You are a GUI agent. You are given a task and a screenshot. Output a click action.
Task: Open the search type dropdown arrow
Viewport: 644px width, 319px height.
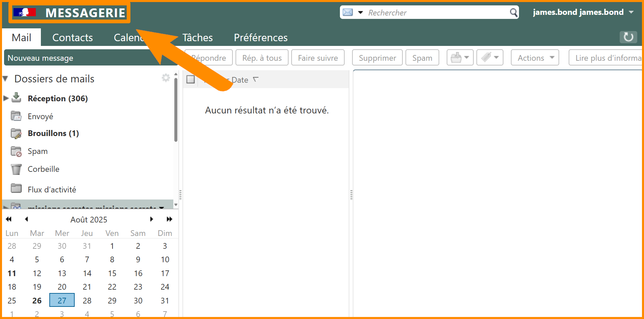click(361, 13)
